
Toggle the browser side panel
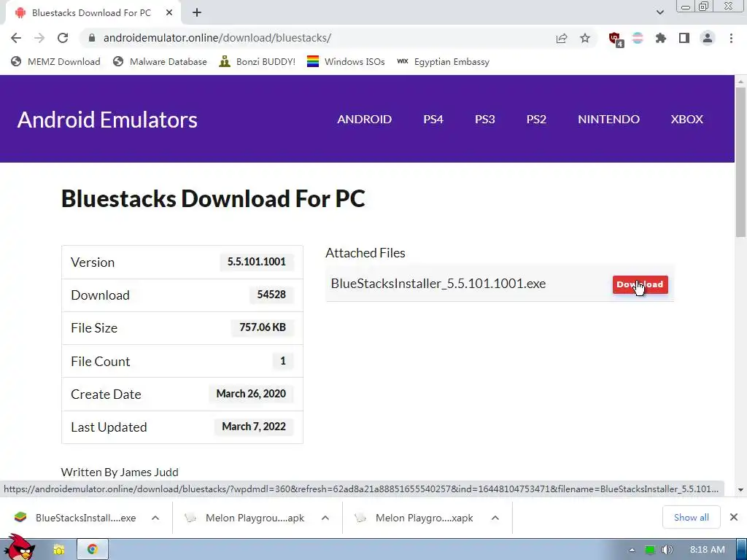point(684,38)
